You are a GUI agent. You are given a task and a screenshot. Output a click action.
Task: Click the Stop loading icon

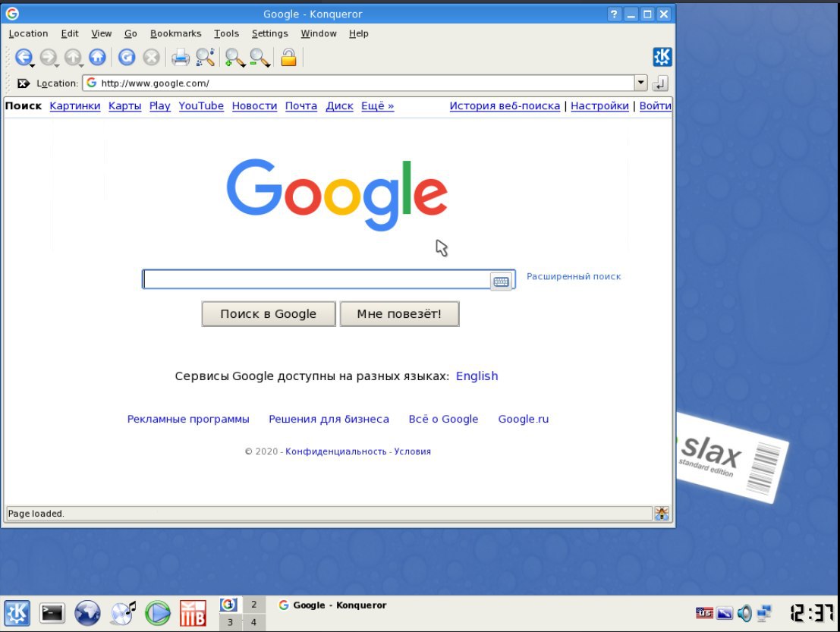152,56
